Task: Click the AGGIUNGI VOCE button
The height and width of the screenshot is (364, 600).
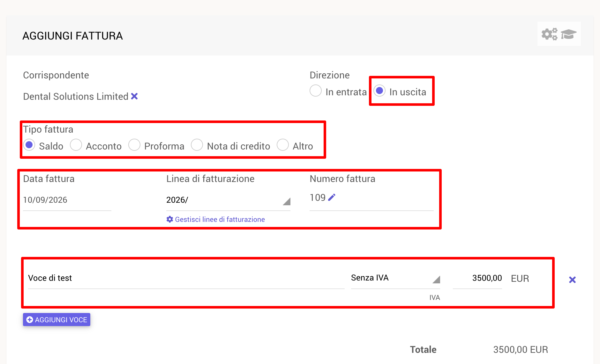Action: pyautogui.click(x=56, y=320)
